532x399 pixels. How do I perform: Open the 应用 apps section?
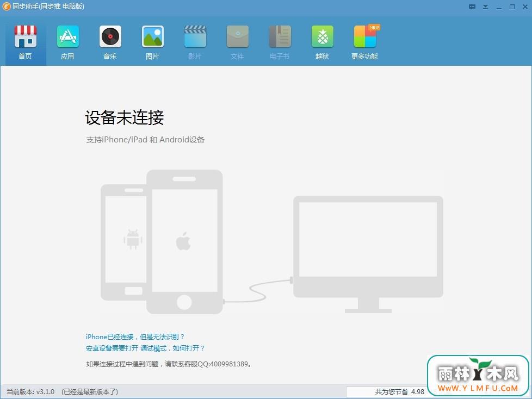[x=68, y=42]
